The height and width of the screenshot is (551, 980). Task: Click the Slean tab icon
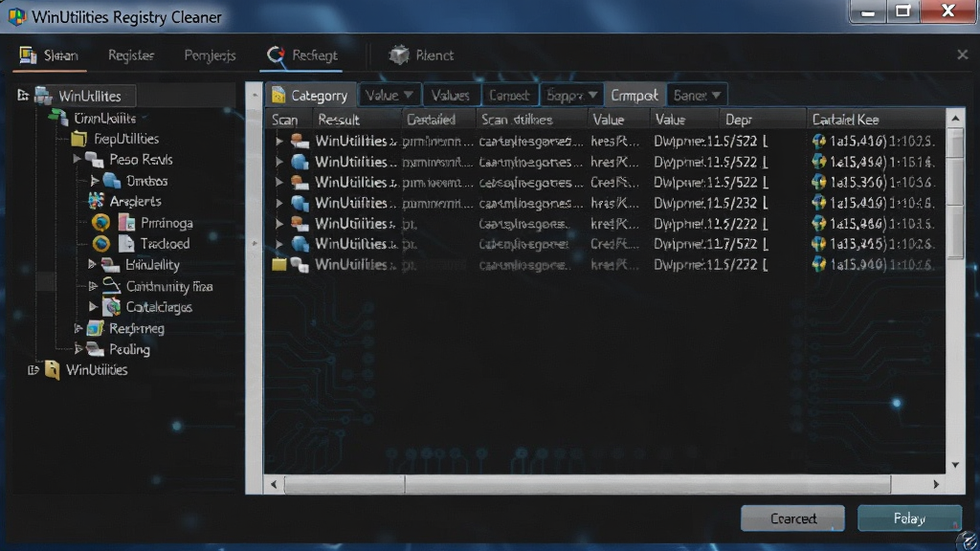(28, 55)
